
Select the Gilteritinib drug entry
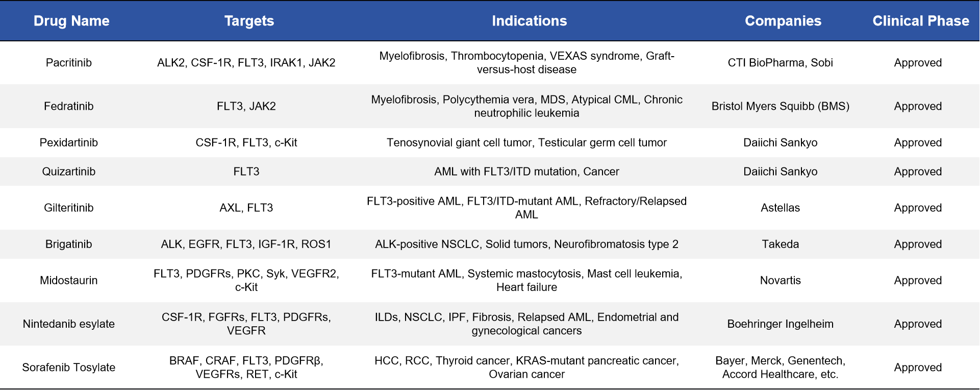click(69, 208)
